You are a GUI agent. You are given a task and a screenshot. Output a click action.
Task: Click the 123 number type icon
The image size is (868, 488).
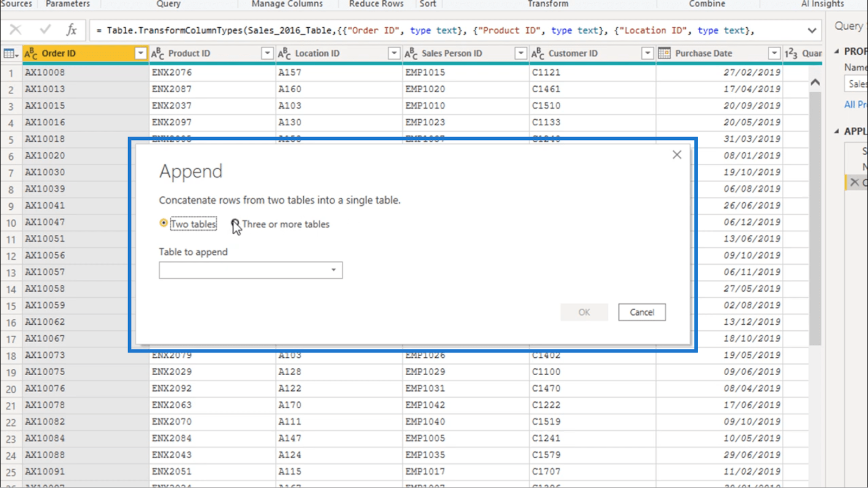pyautogui.click(x=791, y=53)
